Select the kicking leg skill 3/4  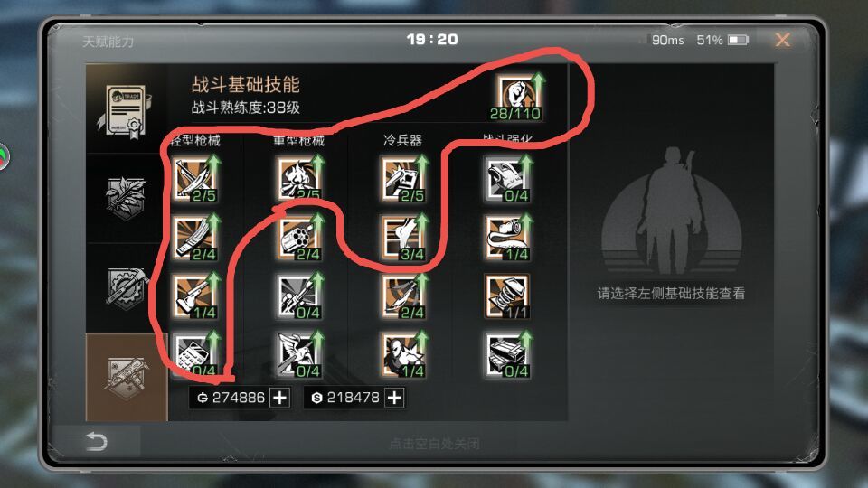[403, 238]
